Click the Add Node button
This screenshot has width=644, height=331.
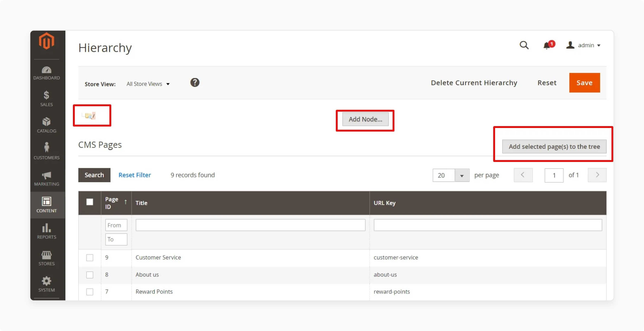(x=365, y=119)
